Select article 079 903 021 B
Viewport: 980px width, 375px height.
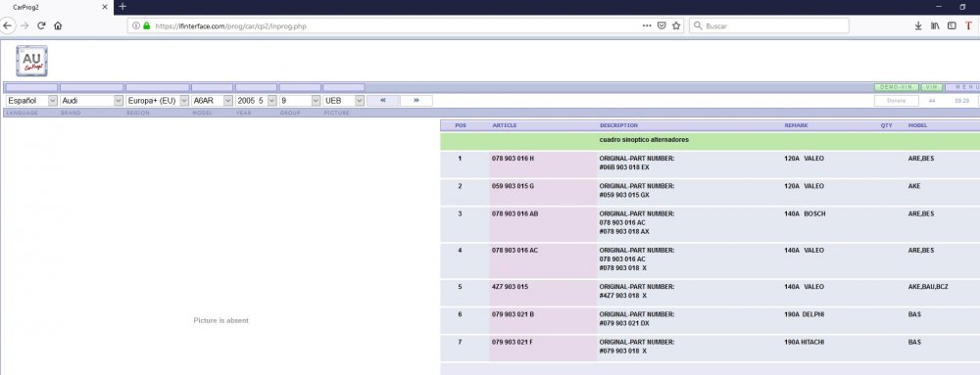click(x=514, y=314)
